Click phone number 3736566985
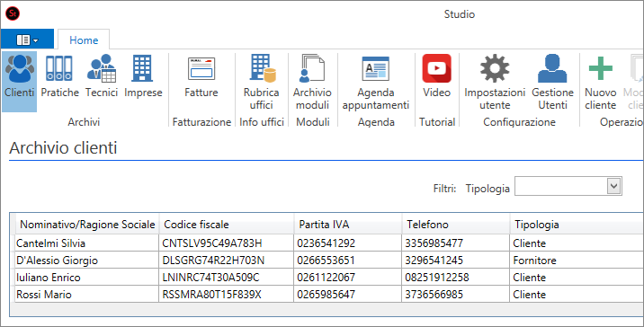The height and width of the screenshot is (327, 644). click(x=434, y=295)
